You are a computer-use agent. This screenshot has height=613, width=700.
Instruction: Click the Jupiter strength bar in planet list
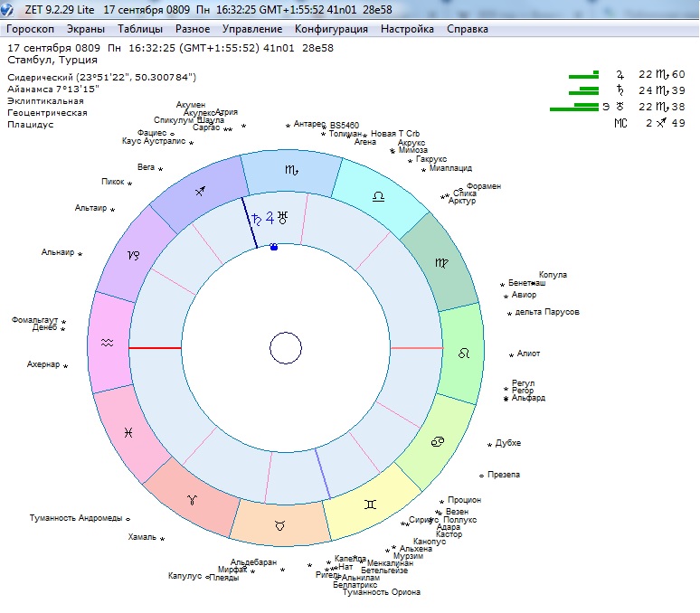coord(583,75)
